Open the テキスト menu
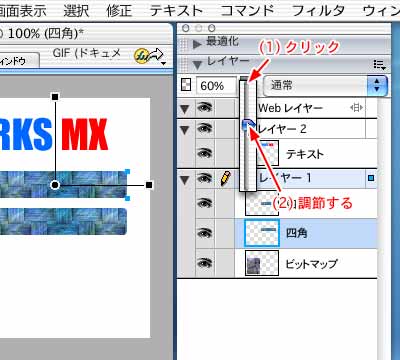The height and width of the screenshot is (360, 400). [176, 10]
